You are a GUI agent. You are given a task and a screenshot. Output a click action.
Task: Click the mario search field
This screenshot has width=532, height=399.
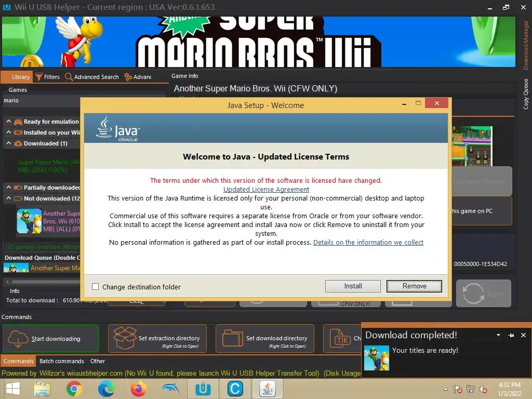pos(42,100)
